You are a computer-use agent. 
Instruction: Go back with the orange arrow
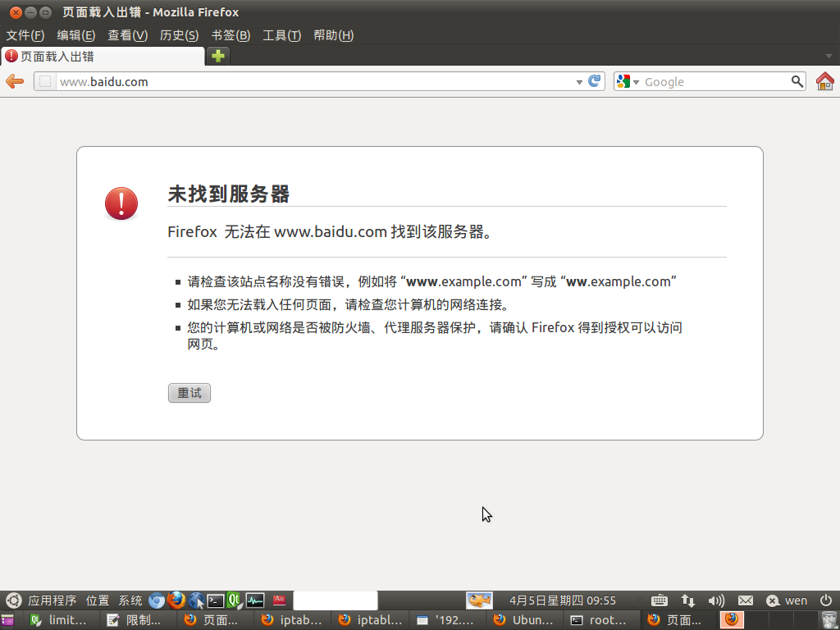(15, 81)
